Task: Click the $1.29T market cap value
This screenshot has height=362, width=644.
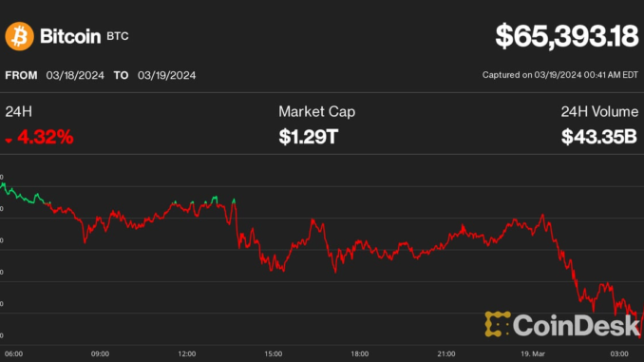Action: point(308,137)
